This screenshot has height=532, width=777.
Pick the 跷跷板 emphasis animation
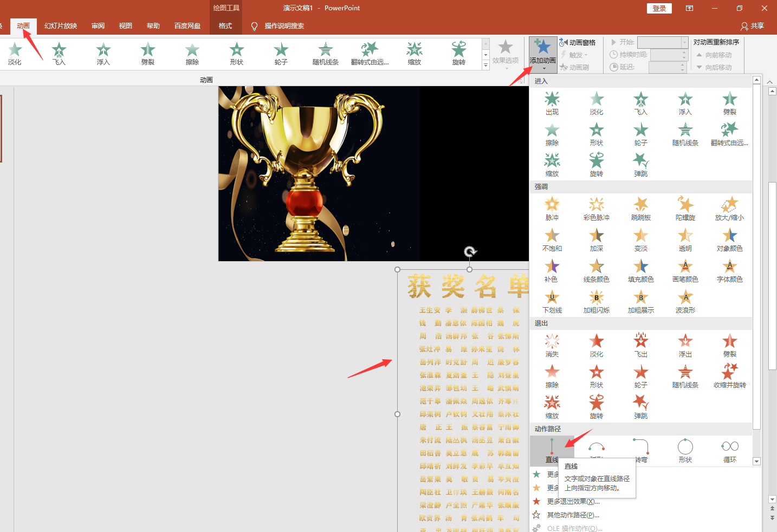(640, 209)
